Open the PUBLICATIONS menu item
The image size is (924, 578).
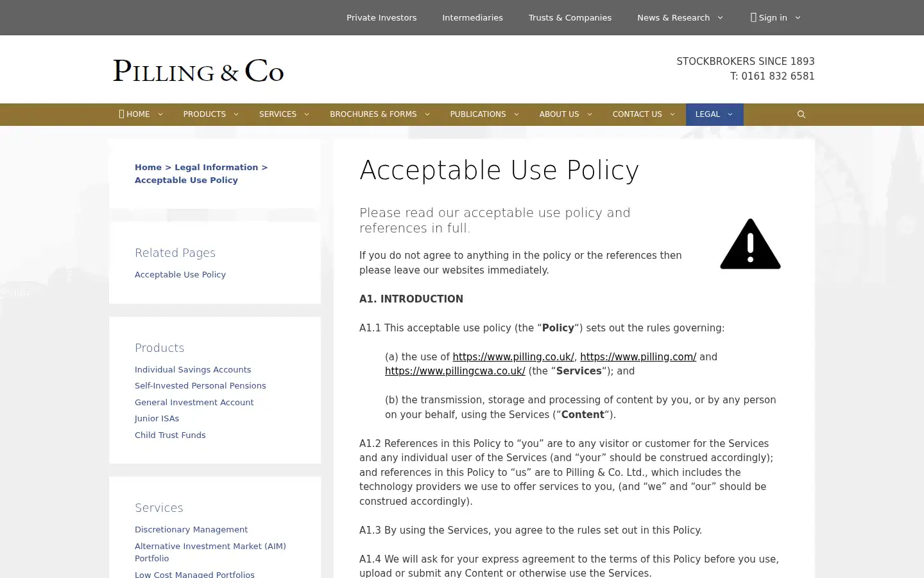(478, 114)
